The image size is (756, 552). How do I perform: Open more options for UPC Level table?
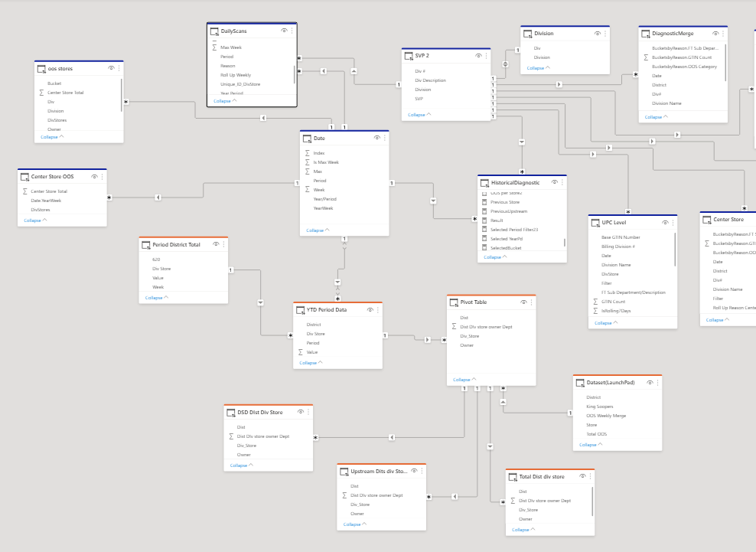pos(673,223)
